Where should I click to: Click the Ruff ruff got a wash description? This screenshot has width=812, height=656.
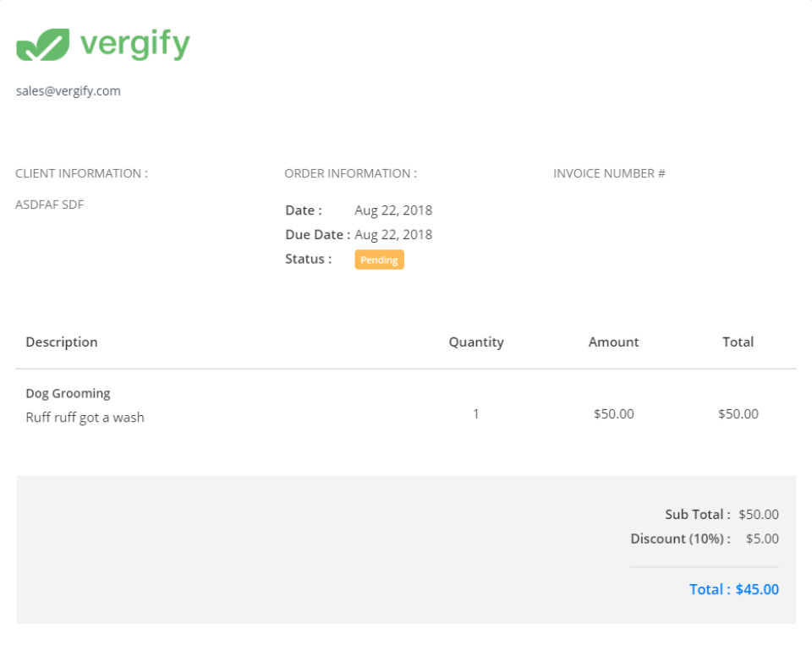point(85,418)
